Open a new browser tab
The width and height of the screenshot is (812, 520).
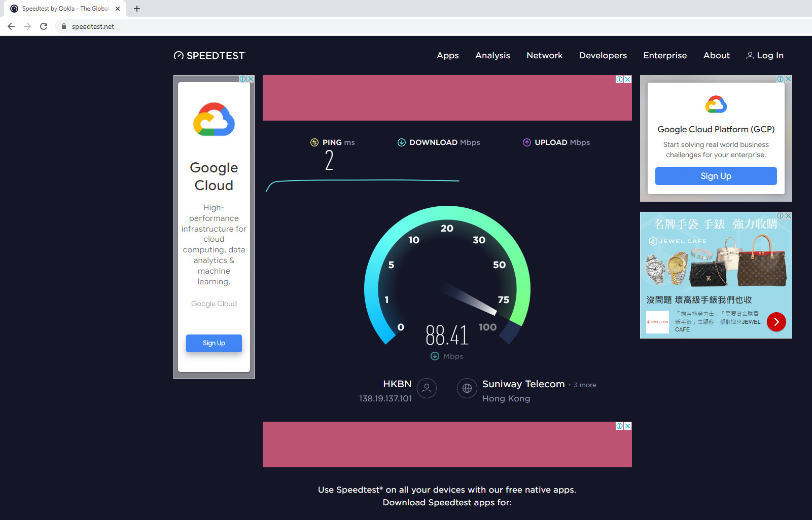pos(137,9)
